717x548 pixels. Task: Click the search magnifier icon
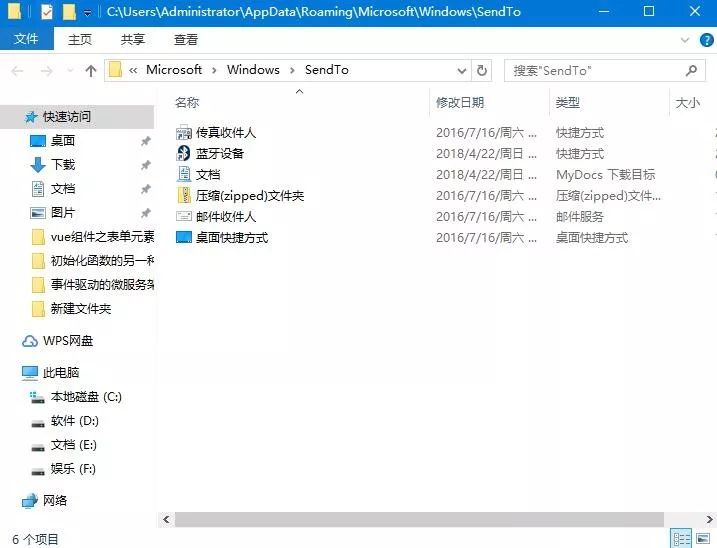[x=691, y=70]
